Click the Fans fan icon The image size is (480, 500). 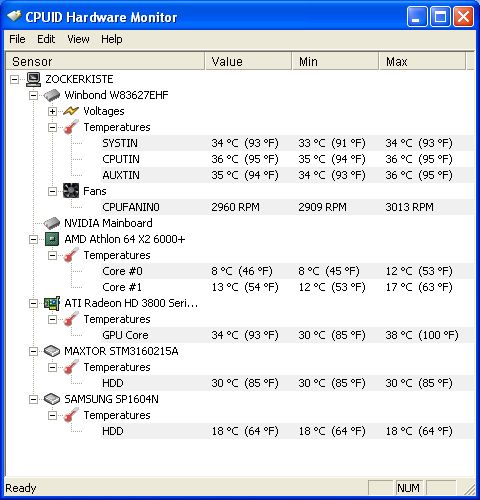[71, 191]
